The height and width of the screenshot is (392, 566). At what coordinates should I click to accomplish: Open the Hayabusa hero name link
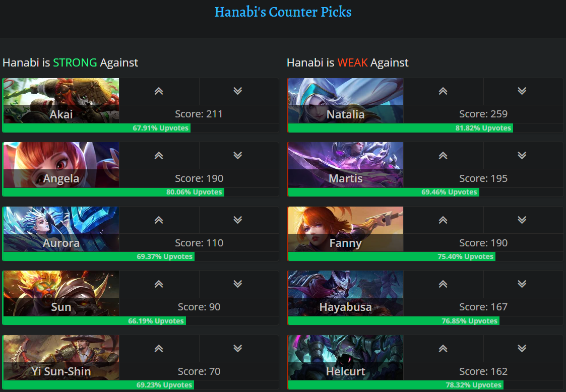[x=346, y=307]
